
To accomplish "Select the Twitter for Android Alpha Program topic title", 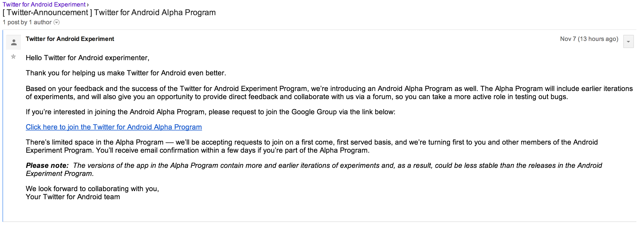I will coord(109,12).
